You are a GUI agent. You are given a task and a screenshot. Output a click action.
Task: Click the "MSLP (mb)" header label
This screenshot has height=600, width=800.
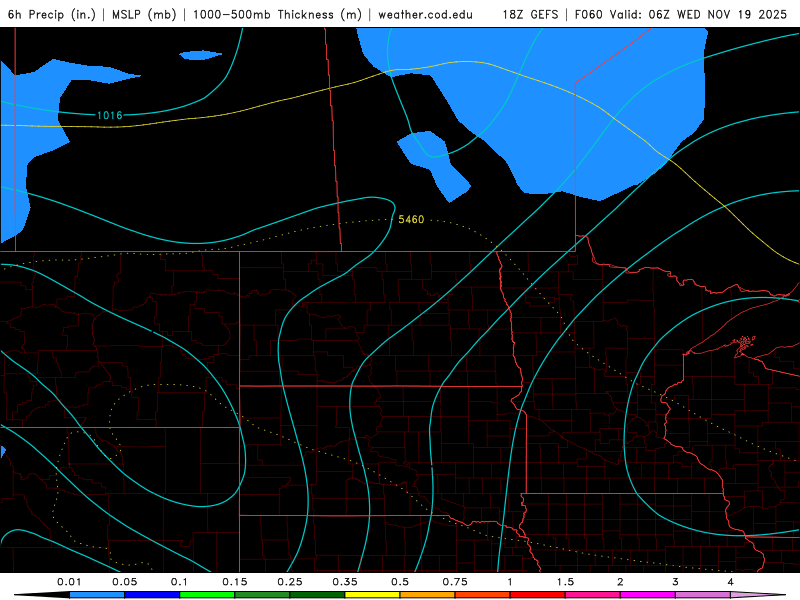[x=144, y=14]
